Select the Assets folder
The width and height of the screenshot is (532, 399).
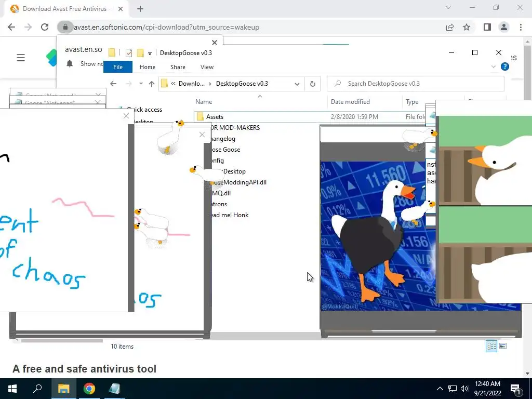tap(215, 117)
